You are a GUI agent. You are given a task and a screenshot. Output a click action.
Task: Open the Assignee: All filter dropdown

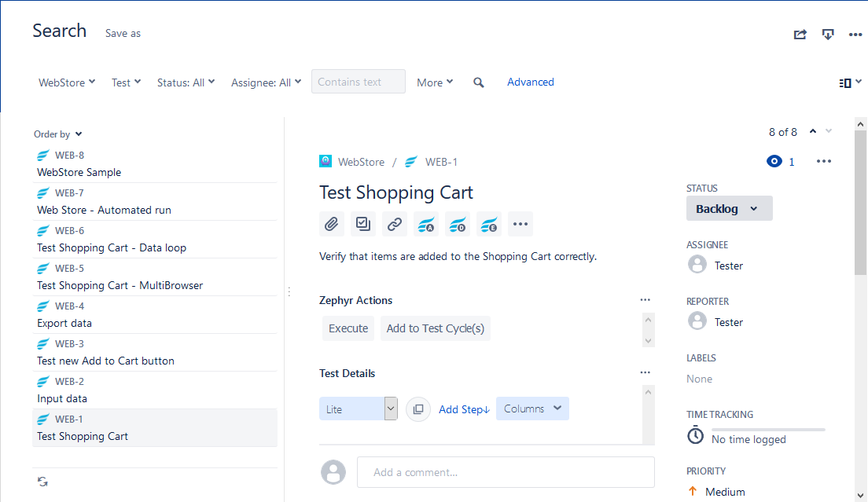click(266, 82)
